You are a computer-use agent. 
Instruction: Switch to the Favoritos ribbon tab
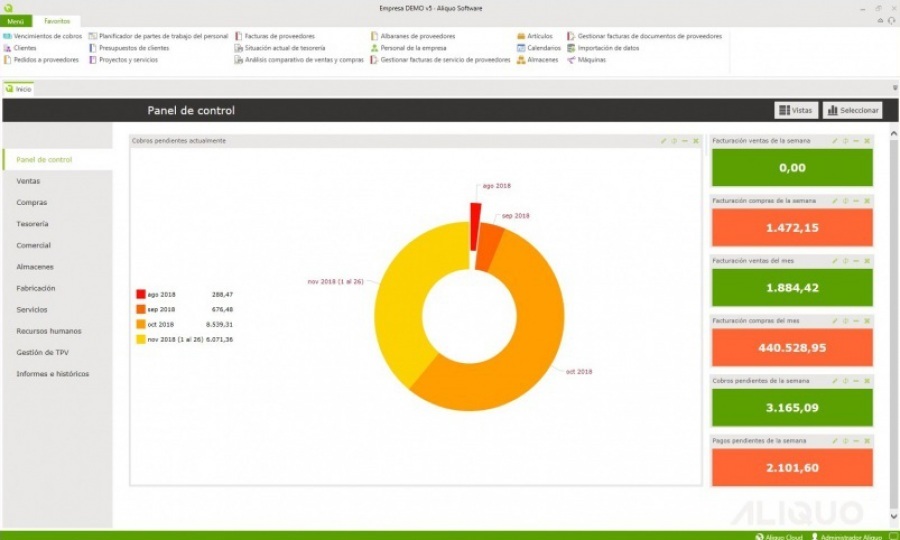pyautogui.click(x=56, y=21)
